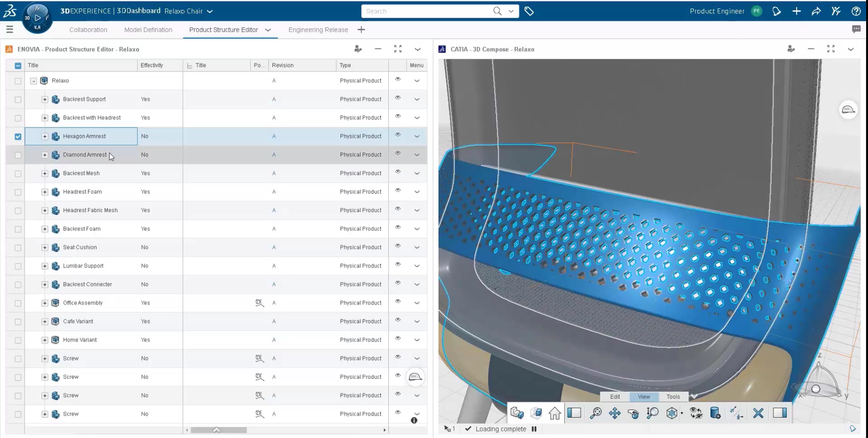Select the Zoom tool in 3D toolbar
Screen dimensions: 868x438
[652, 413]
